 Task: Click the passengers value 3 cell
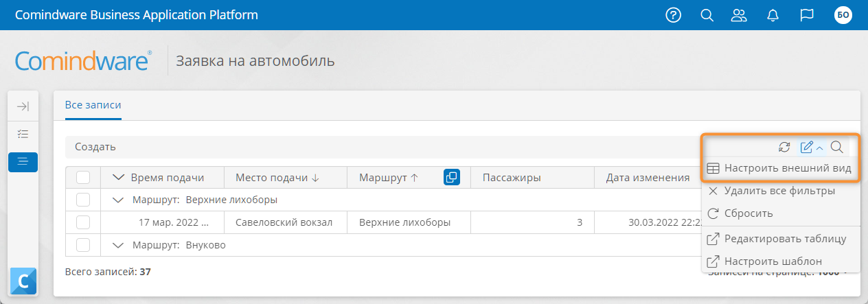(x=532, y=222)
